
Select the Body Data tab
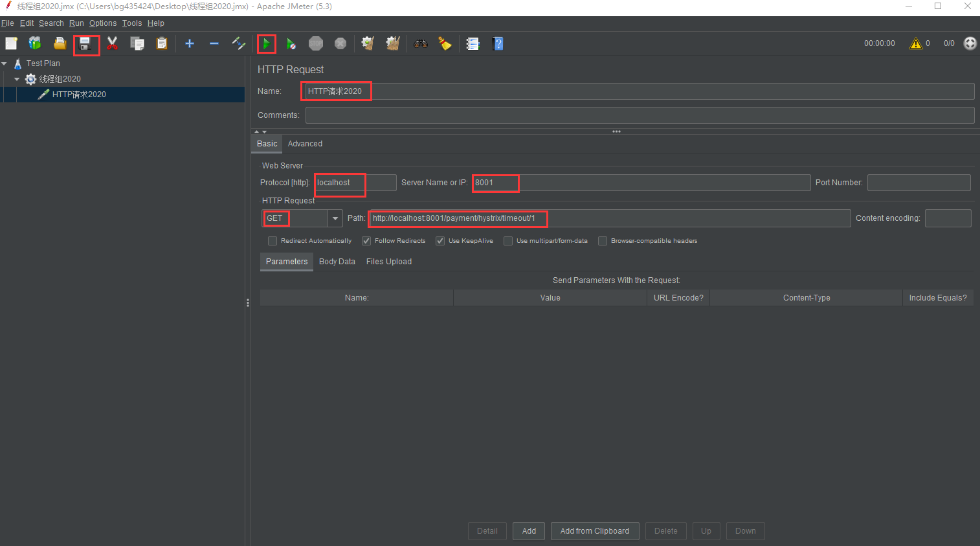pyautogui.click(x=337, y=262)
